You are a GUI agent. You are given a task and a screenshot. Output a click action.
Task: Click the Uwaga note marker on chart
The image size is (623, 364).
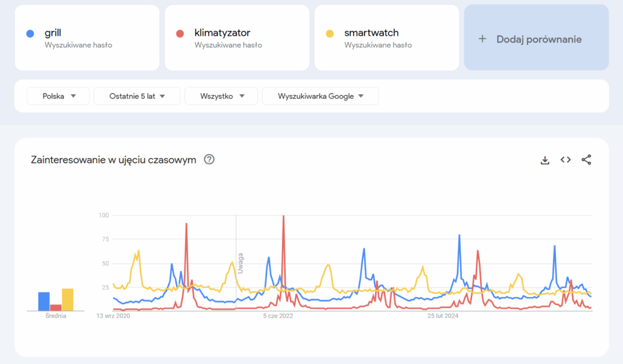click(240, 263)
